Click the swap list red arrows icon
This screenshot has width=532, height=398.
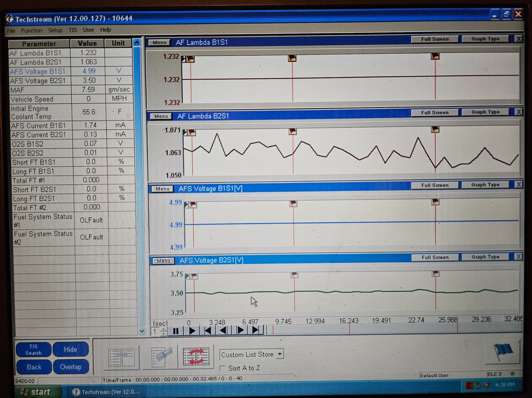[196, 356]
